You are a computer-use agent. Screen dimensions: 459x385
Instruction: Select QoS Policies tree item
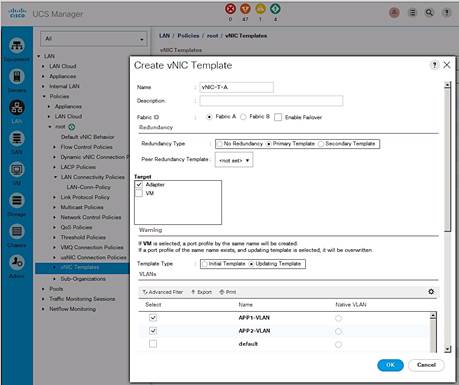[76, 227]
